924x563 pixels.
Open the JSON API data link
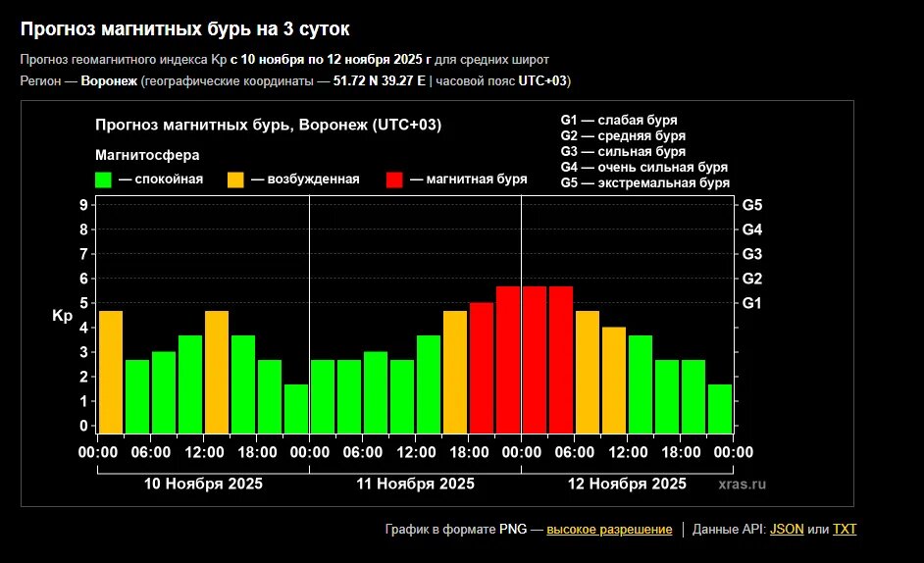[x=787, y=530]
